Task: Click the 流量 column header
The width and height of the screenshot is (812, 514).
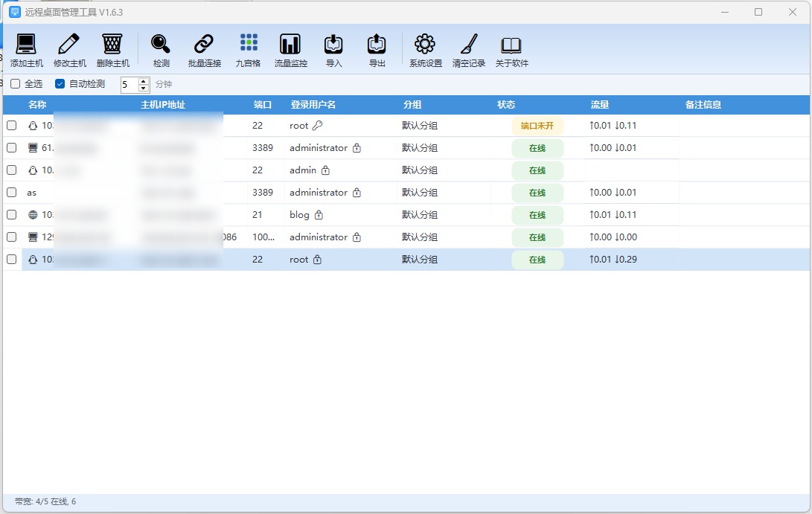Action: coord(600,105)
